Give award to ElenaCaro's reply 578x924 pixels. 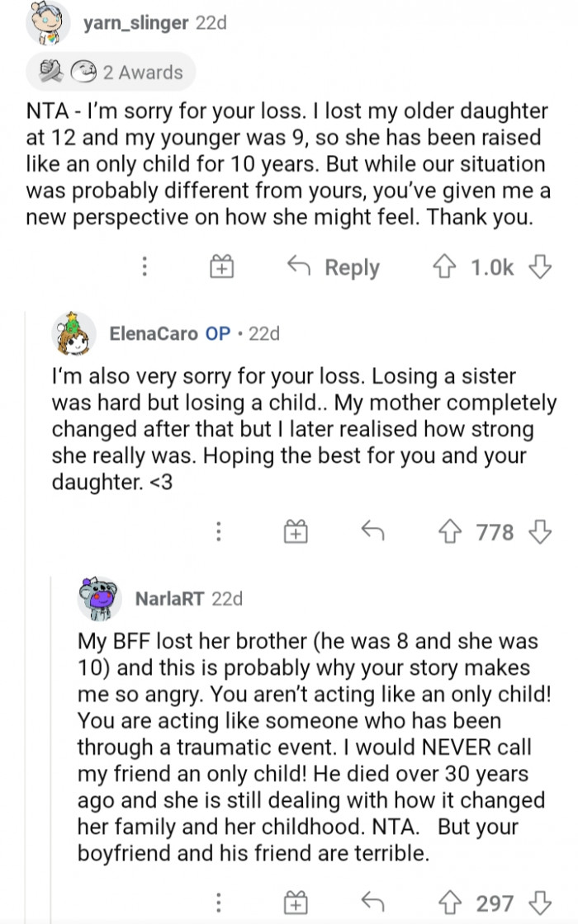point(295,532)
